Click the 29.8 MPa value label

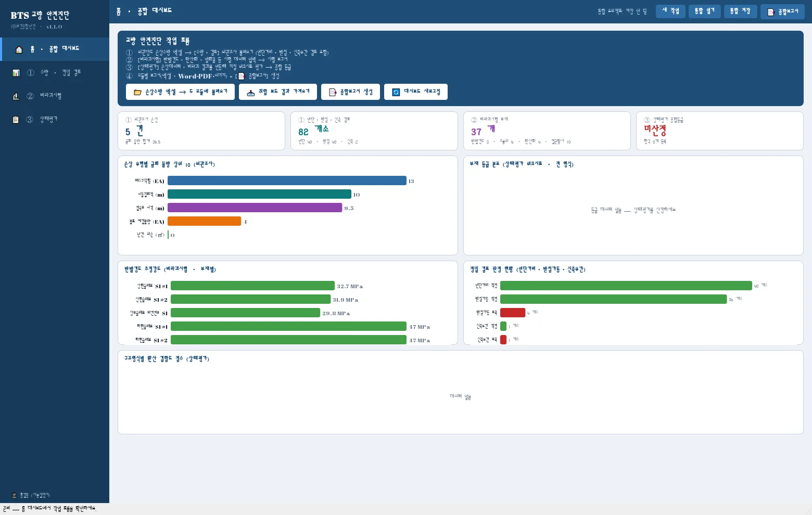(x=336, y=313)
